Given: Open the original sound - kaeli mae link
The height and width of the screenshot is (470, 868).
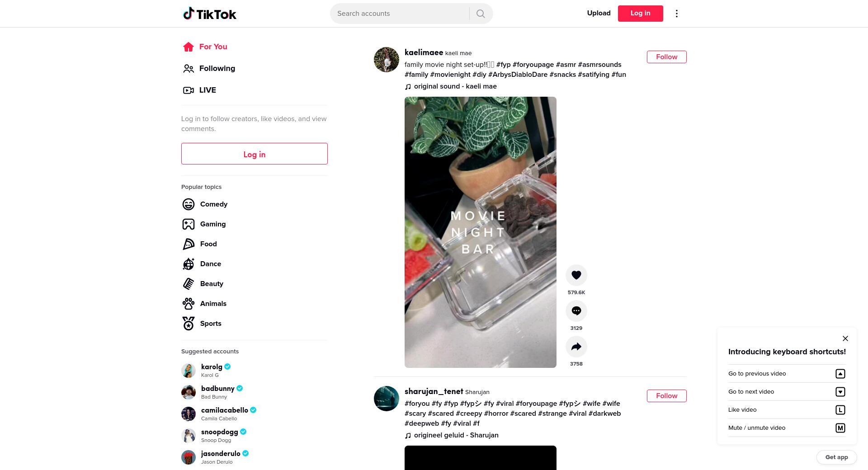Looking at the screenshot, I should [455, 86].
